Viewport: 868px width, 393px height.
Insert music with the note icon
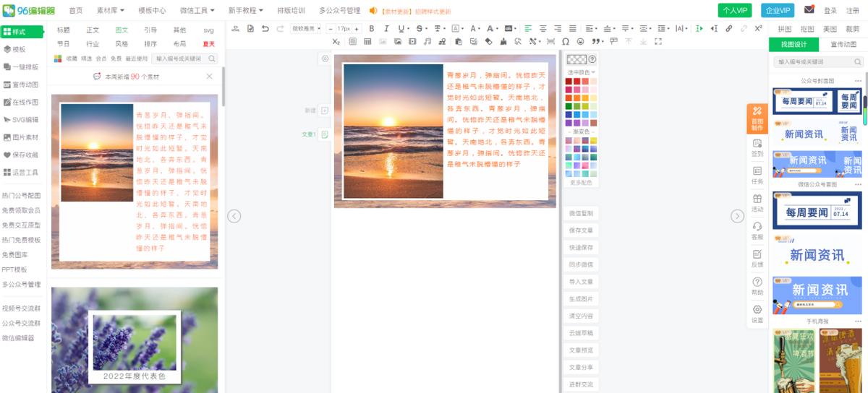pyautogui.click(x=427, y=42)
